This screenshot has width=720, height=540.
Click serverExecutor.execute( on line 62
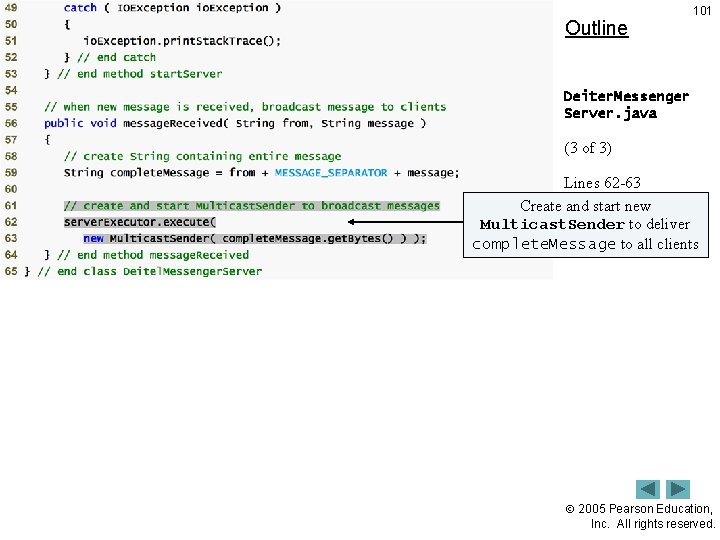140,222
